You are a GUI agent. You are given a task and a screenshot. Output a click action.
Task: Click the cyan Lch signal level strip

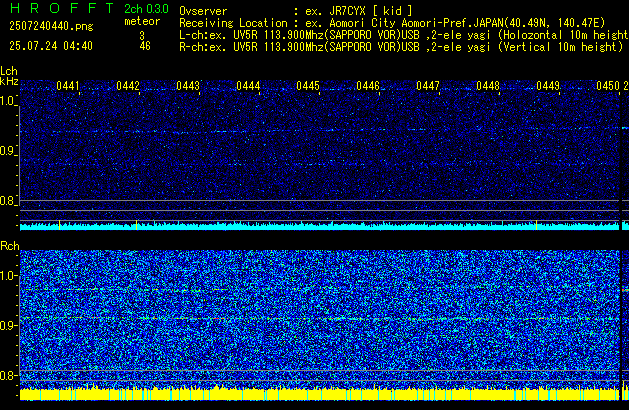[319, 225]
